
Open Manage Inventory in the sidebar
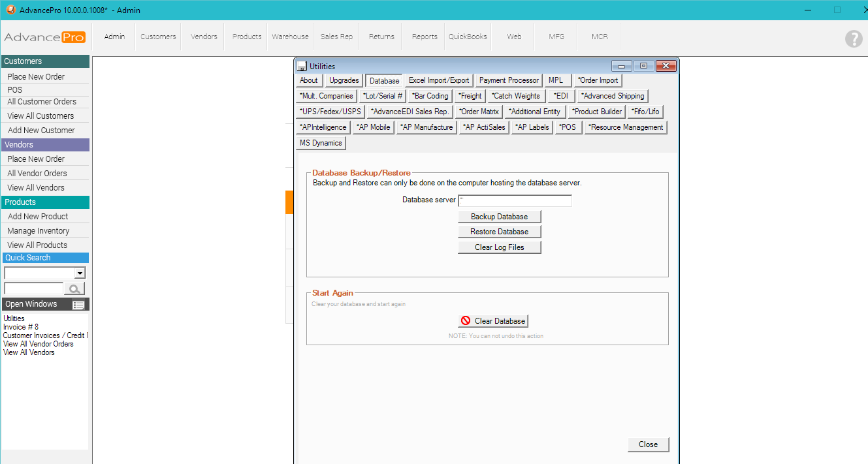(x=38, y=231)
